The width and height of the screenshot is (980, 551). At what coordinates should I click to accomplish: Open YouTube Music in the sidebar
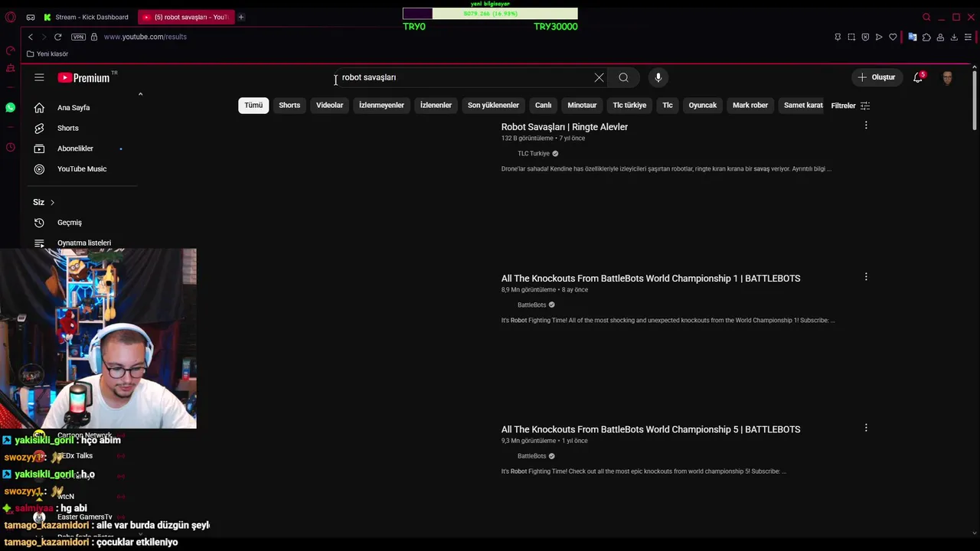pyautogui.click(x=83, y=169)
